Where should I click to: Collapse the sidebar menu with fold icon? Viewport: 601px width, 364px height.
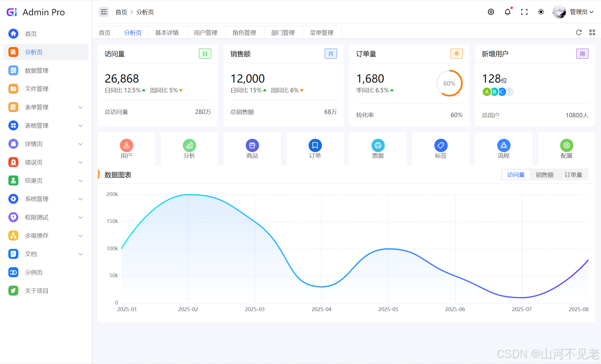click(104, 12)
